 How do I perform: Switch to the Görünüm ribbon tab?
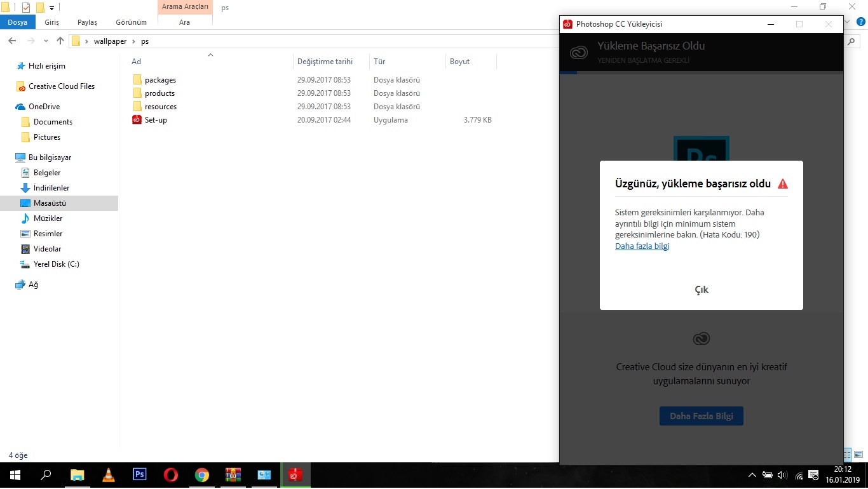click(x=131, y=22)
